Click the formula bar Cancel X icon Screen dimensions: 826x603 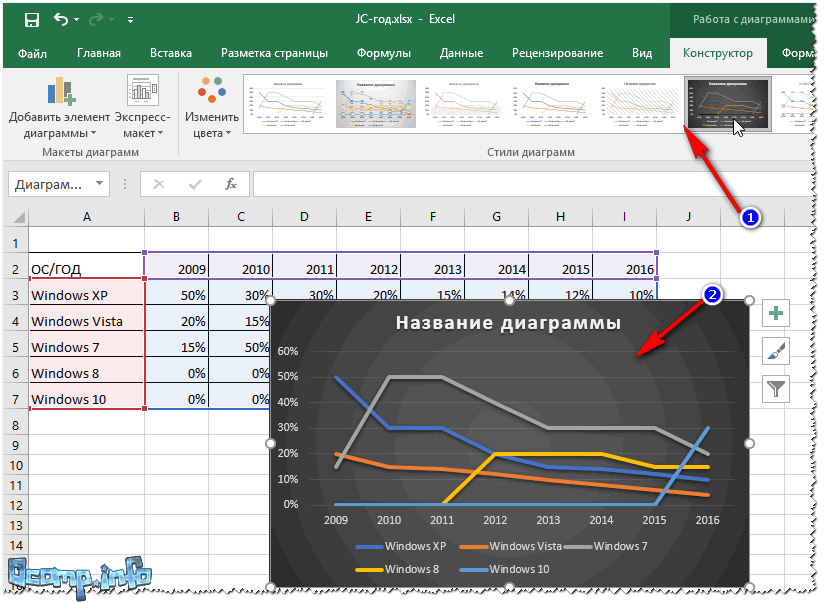click(159, 184)
